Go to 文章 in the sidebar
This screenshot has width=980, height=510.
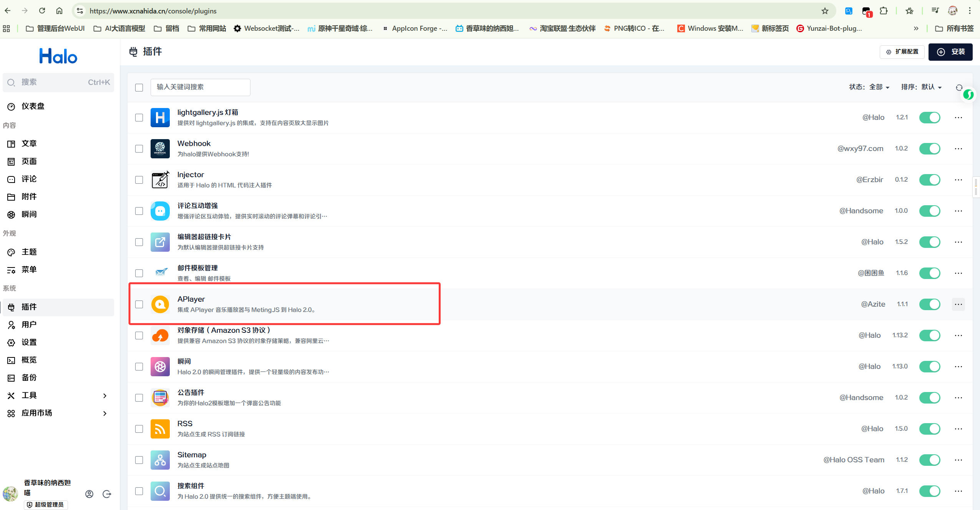(29, 143)
